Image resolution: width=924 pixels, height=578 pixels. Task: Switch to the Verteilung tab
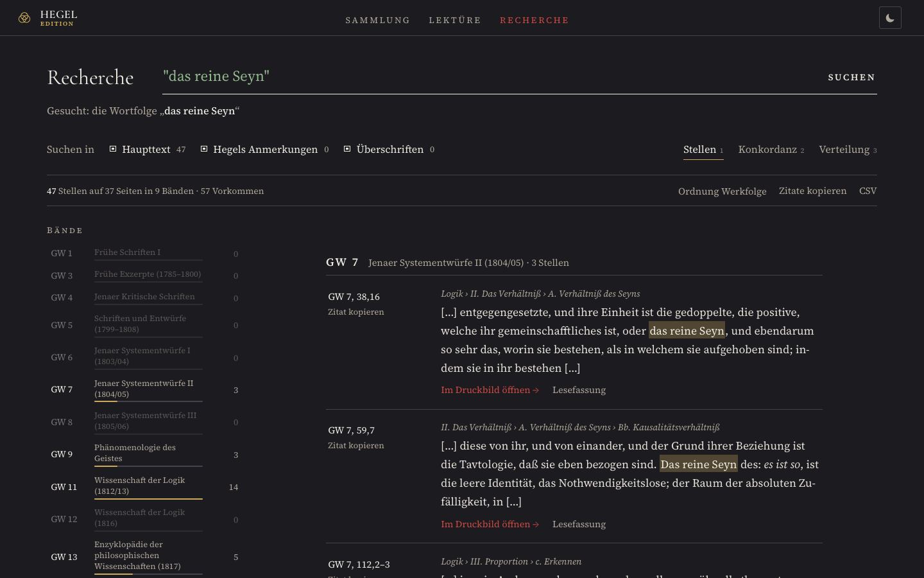[848, 150]
